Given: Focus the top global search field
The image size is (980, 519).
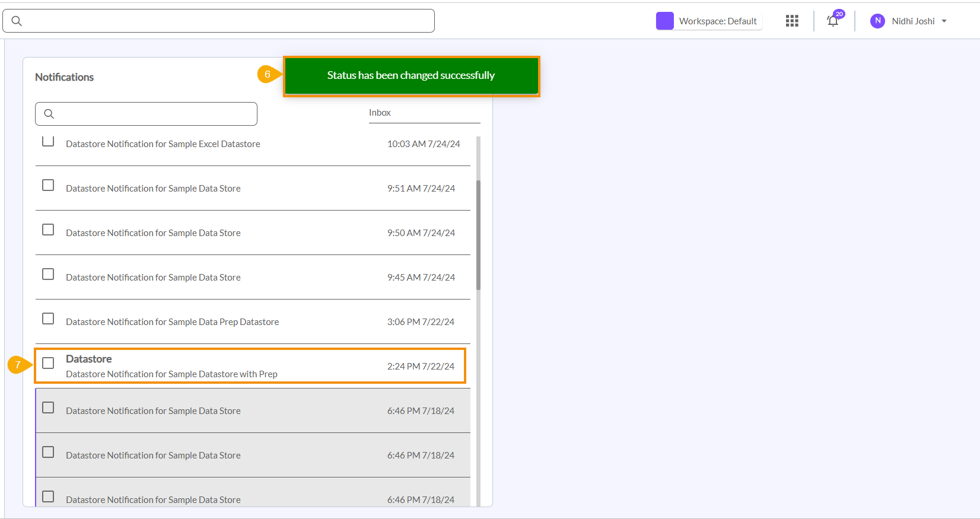Looking at the screenshot, I should coord(225,21).
